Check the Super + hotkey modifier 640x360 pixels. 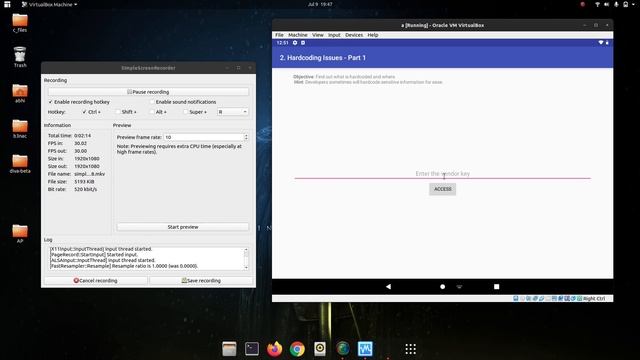[x=186, y=112]
